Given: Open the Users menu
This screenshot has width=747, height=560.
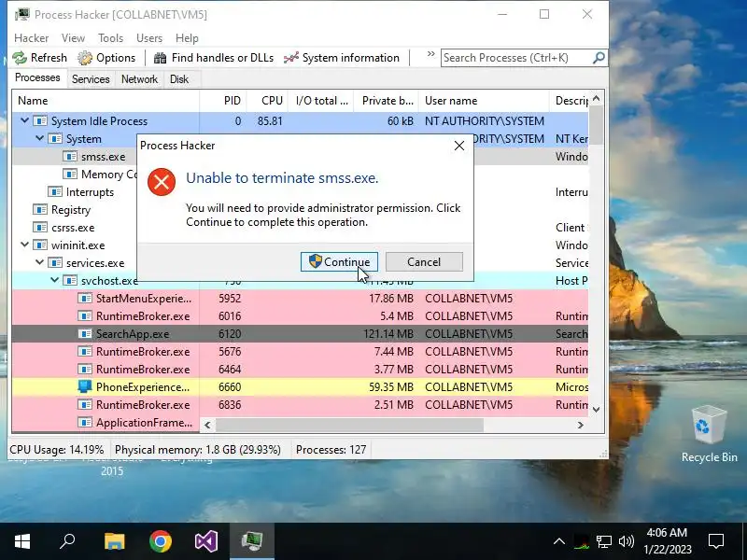Looking at the screenshot, I should pyautogui.click(x=149, y=38).
